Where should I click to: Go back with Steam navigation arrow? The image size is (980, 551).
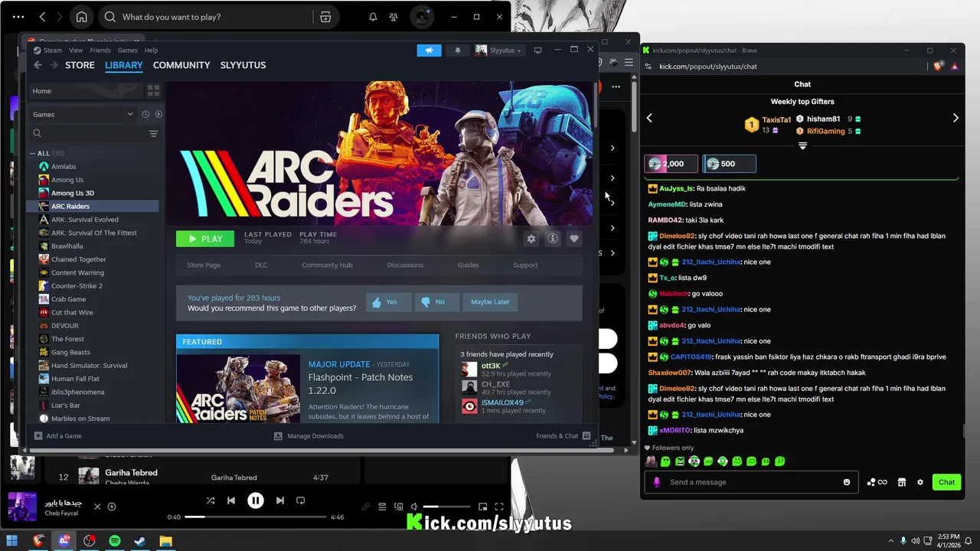pos(38,65)
